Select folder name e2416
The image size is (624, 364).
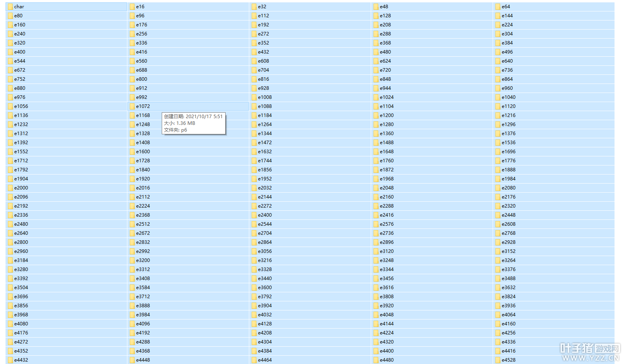(387, 215)
